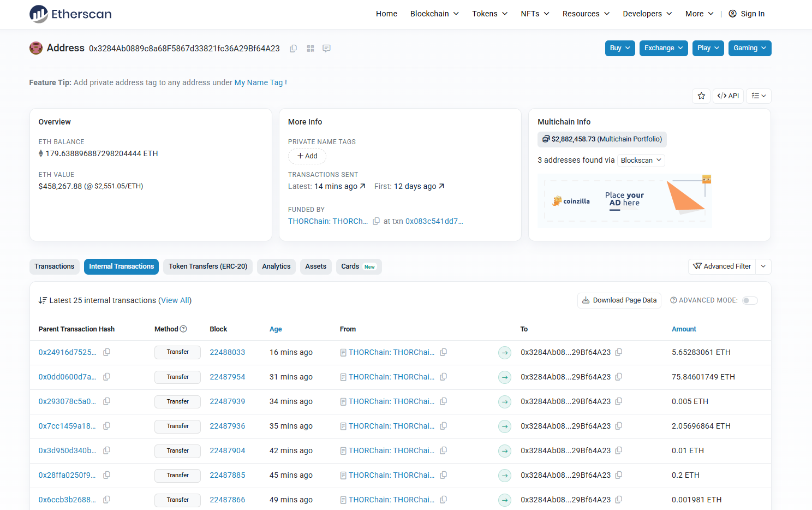Copy the To address in the first internal transaction
Screen dimensions: 812x510
tap(618, 352)
